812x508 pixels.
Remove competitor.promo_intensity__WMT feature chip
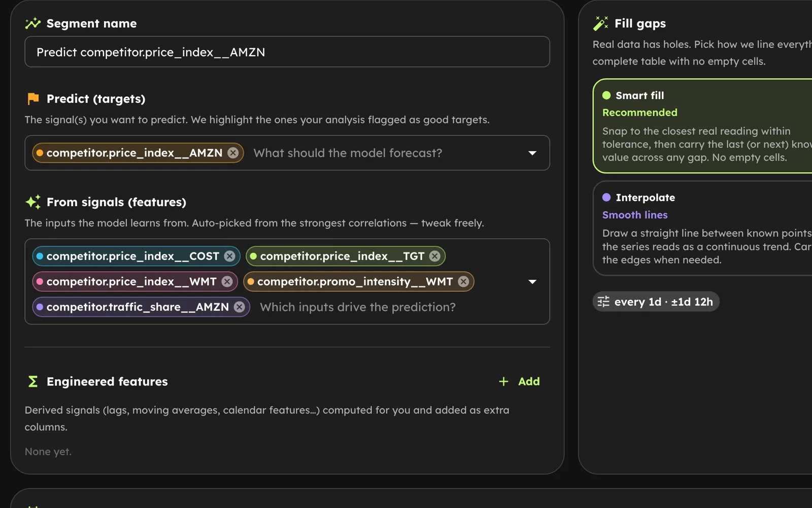tap(463, 281)
